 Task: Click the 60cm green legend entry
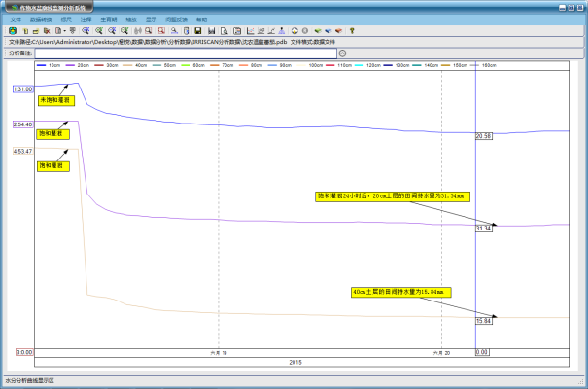pos(192,65)
